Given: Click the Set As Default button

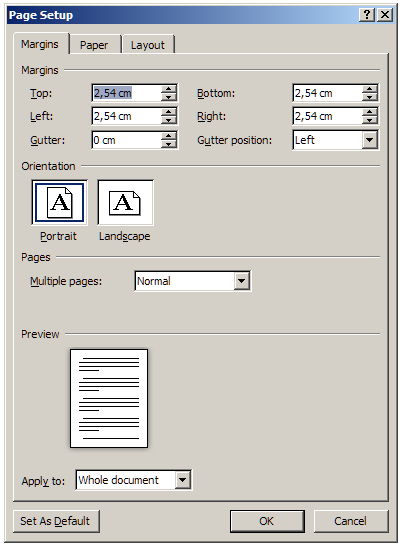Looking at the screenshot, I should pyautogui.click(x=56, y=521).
